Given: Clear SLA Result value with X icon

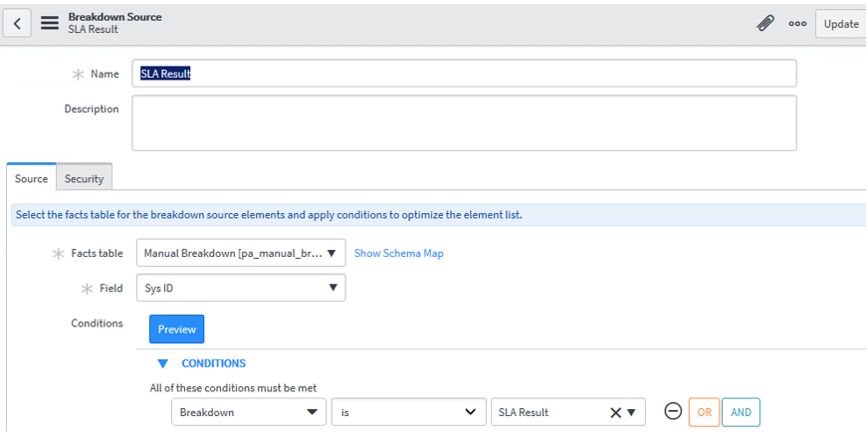Looking at the screenshot, I should [x=615, y=412].
